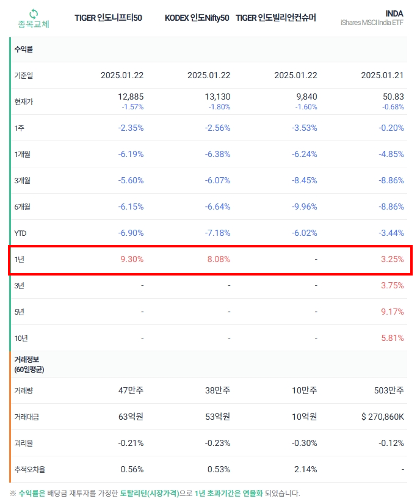Select 추적오차율 value 0.56%
The image size is (420, 504).
click(132, 470)
